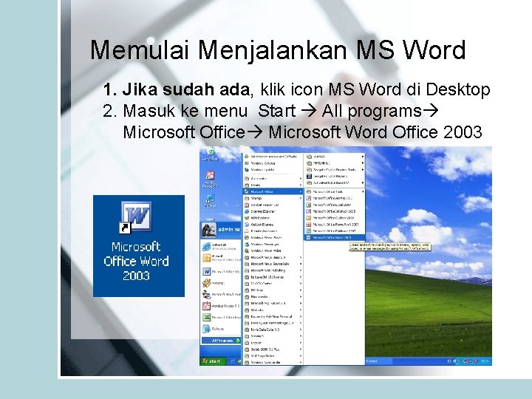
Task: Expand the Games submenu arrow
Action: (x=301, y=185)
